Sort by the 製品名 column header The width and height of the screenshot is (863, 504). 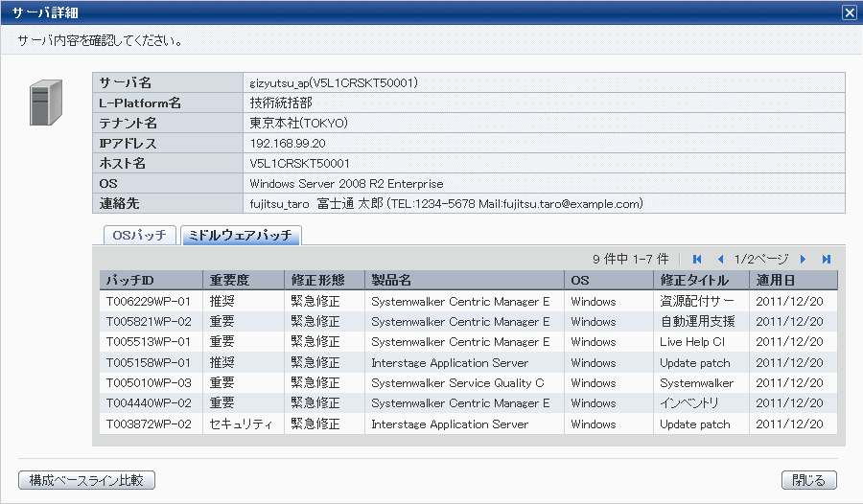point(464,280)
